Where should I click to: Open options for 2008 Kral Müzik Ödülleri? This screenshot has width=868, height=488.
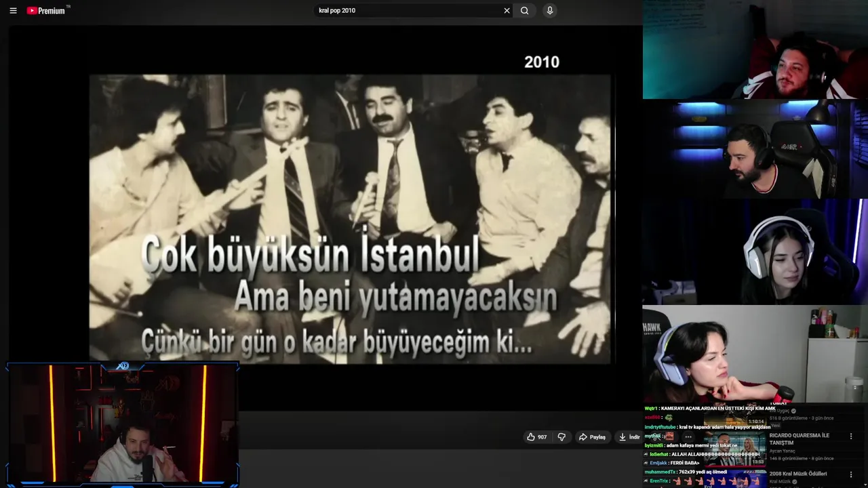[x=851, y=474]
